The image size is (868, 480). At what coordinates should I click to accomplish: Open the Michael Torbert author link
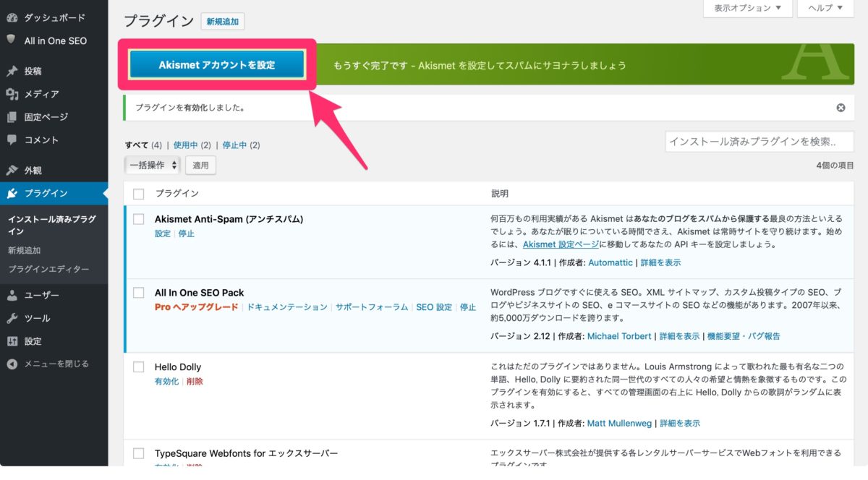click(619, 336)
